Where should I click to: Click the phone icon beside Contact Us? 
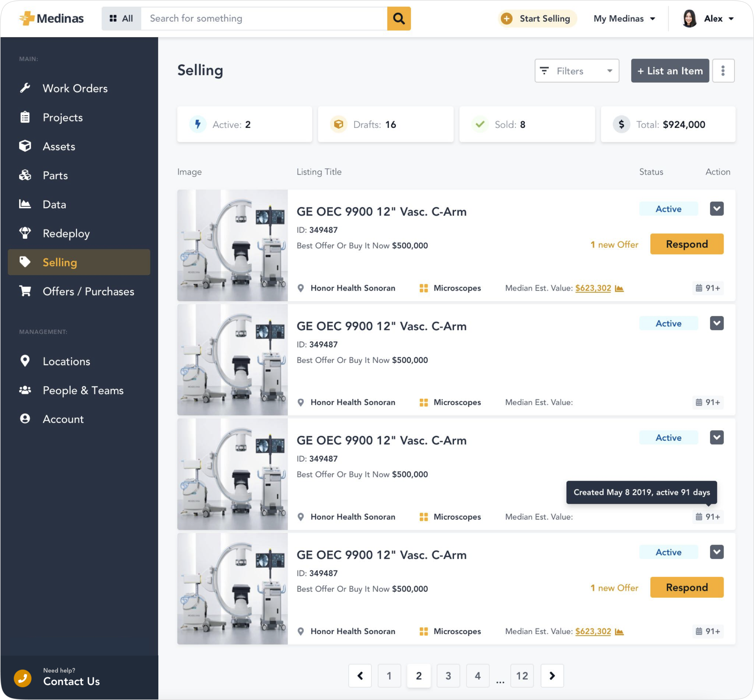click(23, 678)
